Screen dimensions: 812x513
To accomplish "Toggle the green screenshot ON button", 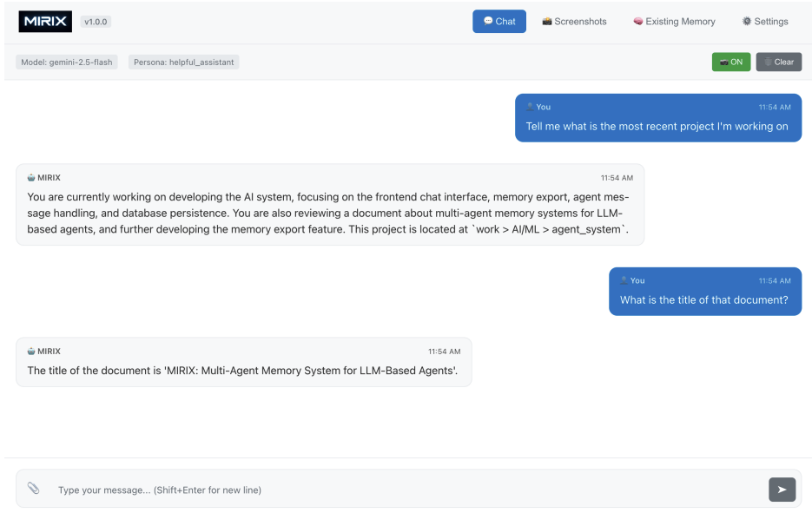I will tap(730, 62).
